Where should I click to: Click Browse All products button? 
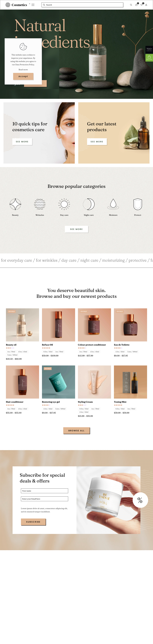(x=77, y=430)
